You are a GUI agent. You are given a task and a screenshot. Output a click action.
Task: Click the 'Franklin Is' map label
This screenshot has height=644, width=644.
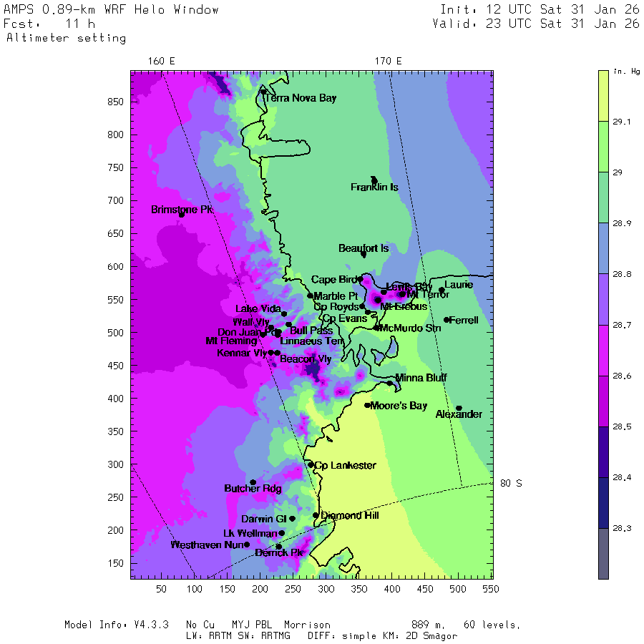click(x=374, y=187)
